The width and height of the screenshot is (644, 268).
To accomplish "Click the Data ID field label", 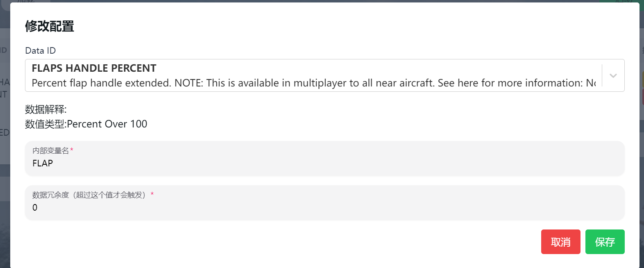I will pyautogui.click(x=40, y=50).
